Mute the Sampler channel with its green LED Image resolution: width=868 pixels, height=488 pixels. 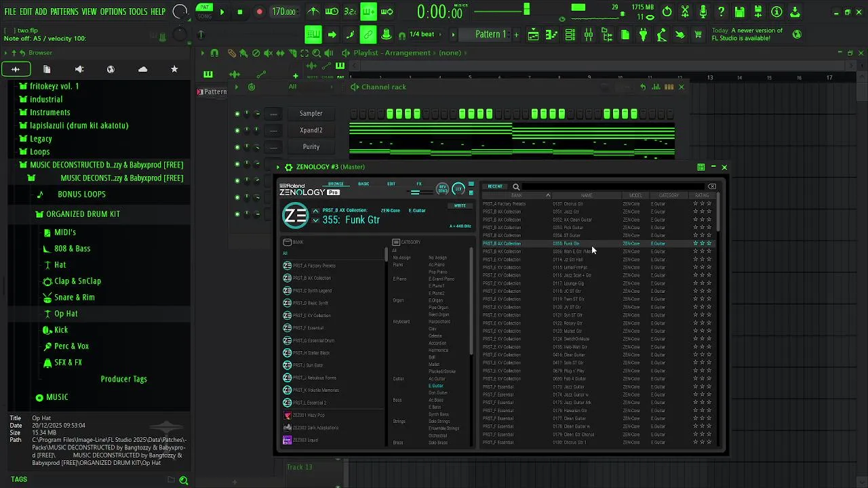coord(237,114)
